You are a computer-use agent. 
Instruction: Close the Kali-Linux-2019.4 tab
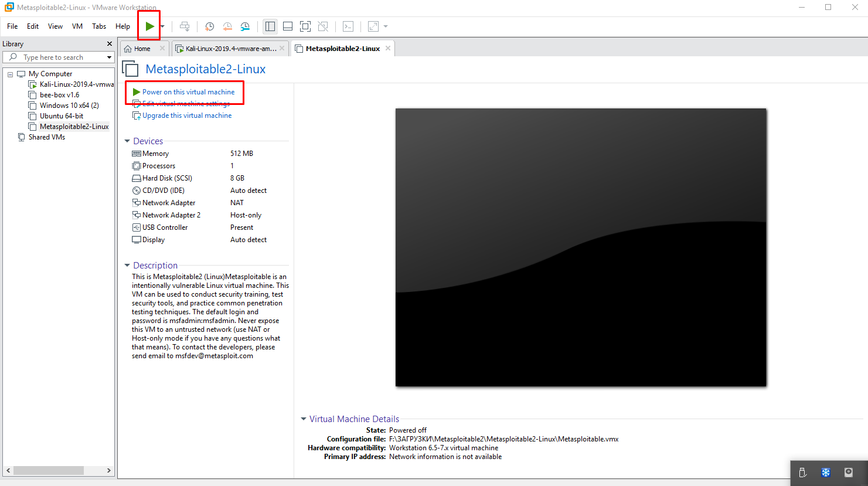pyautogui.click(x=282, y=48)
